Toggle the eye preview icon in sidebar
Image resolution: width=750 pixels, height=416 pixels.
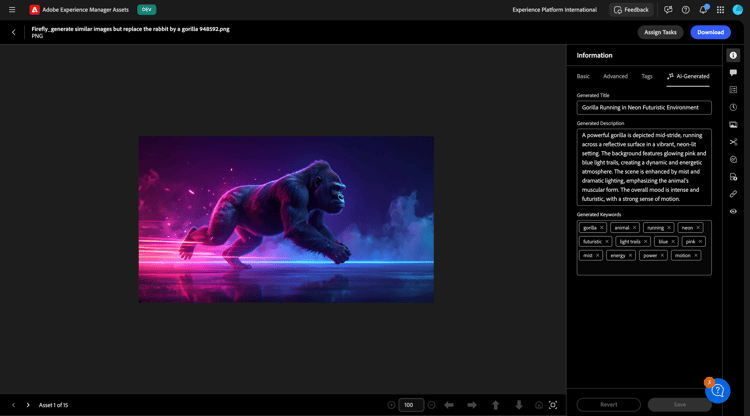[733, 211]
